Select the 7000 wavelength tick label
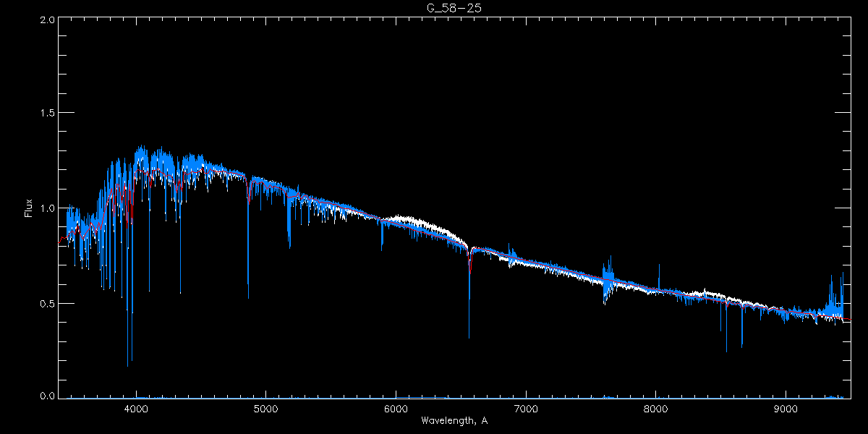This screenshot has width=868, height=434. [x=526, y=408]
